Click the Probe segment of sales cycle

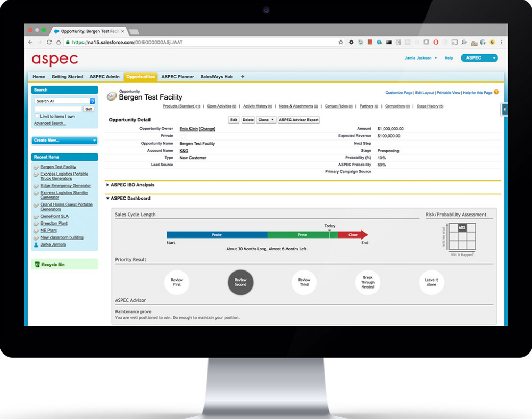tap(217, 235)
